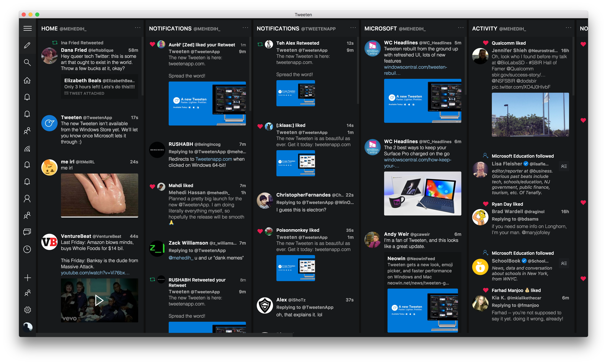Open A new Tweeten image in Neowin quote
Viewport: 607px width, 364px height.
[x=423, y=311]
